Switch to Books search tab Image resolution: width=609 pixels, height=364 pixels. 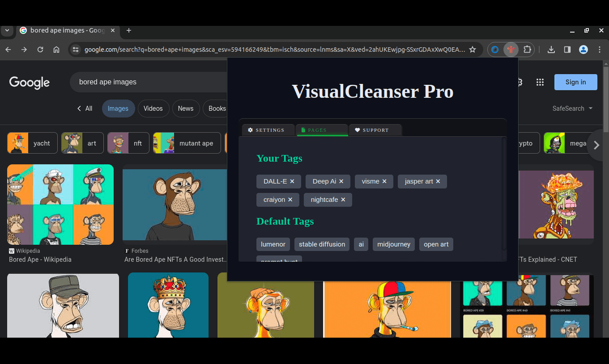[215, 108]
